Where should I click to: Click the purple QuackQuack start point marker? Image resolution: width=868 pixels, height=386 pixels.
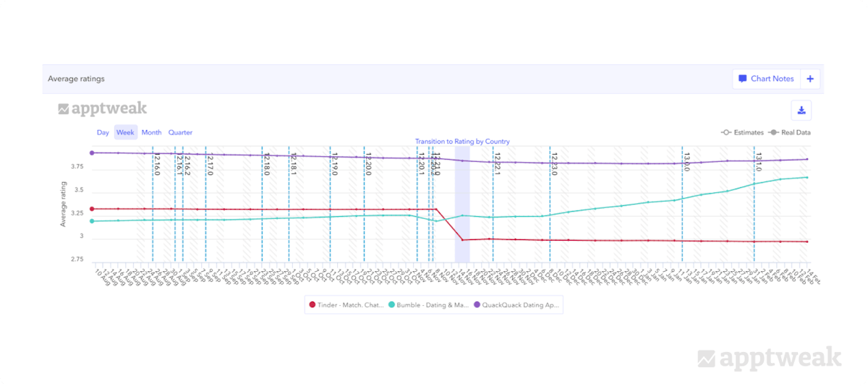click(x=92, y=153)
